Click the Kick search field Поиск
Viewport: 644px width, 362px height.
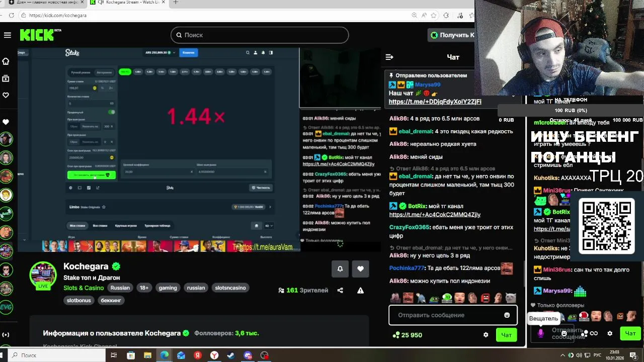click(x=260, y=35)
